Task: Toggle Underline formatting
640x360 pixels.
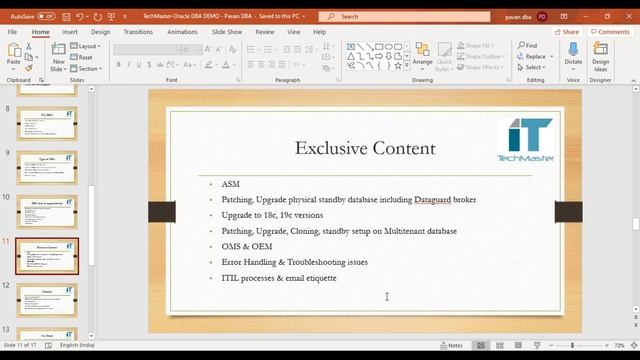Action: click(x=139, y=64)
